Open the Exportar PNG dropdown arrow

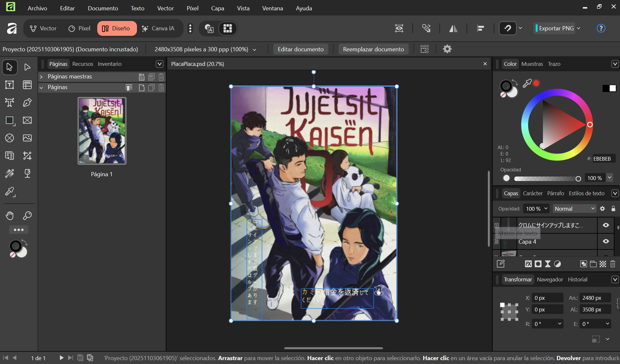[x=579, y=28]
